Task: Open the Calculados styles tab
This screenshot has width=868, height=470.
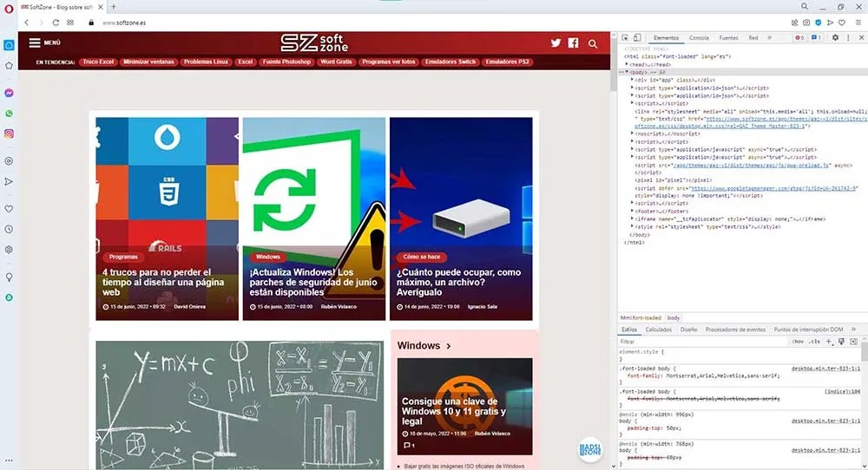Action: point(658,330)
